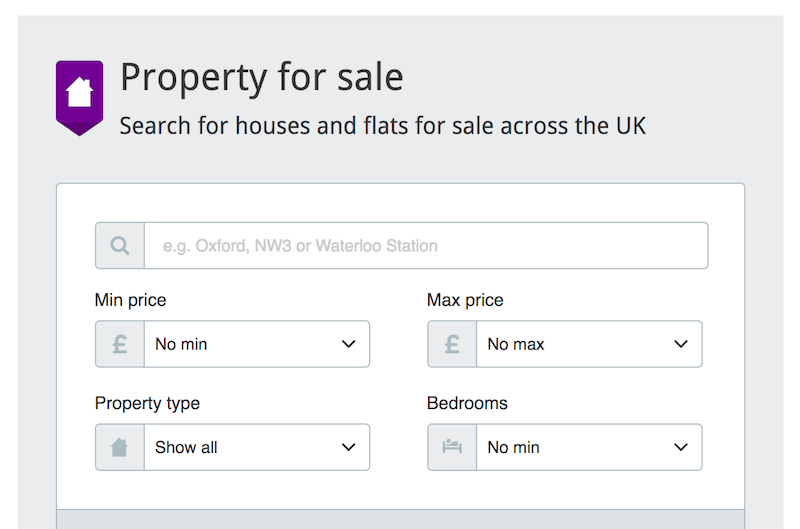The width and height of the screenshot is (800, 529).
Task: Click the 'Min price' field label
Action: pyautogui.click(x=131, y=300)
